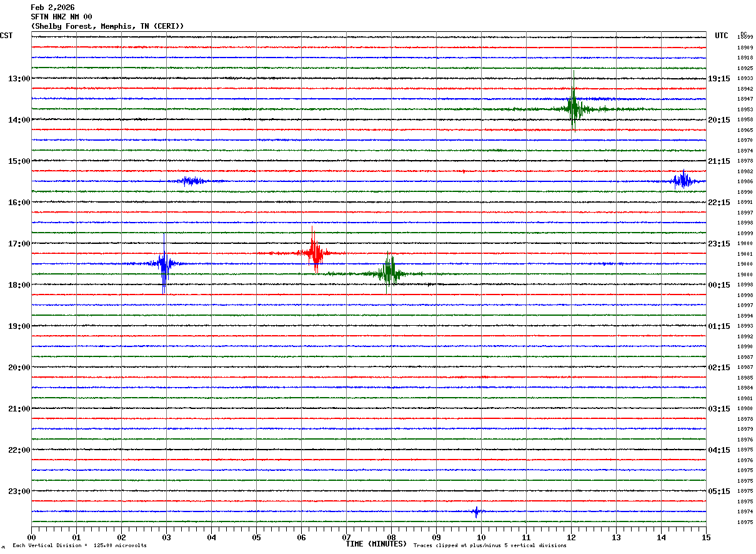Click the CST column header
The image size is (756, 554).
pyautogui.click(x=6, y=36)
